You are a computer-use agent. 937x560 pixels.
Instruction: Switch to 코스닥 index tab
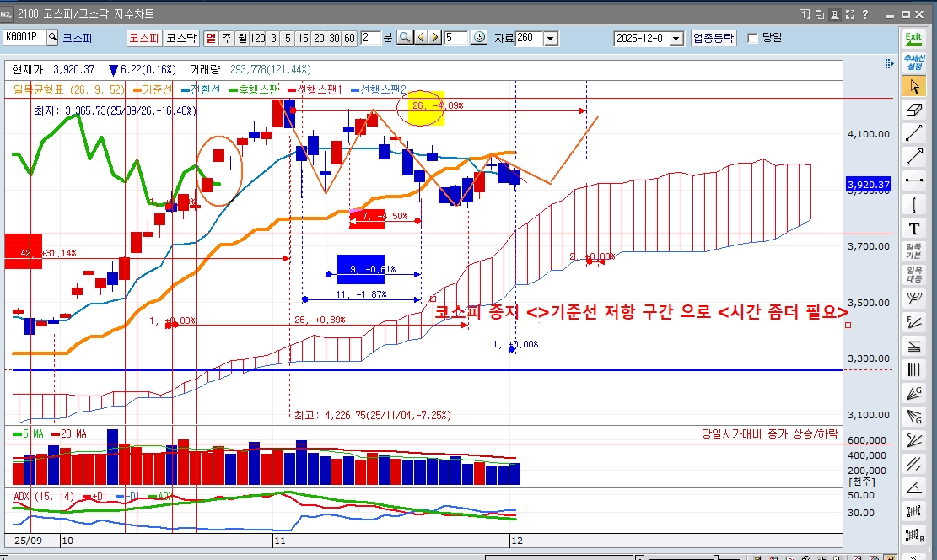180,38
